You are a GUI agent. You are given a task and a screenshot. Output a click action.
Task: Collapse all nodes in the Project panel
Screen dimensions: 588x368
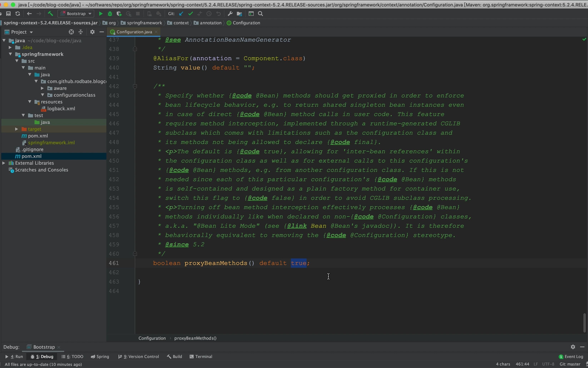[x=81, y=32]
